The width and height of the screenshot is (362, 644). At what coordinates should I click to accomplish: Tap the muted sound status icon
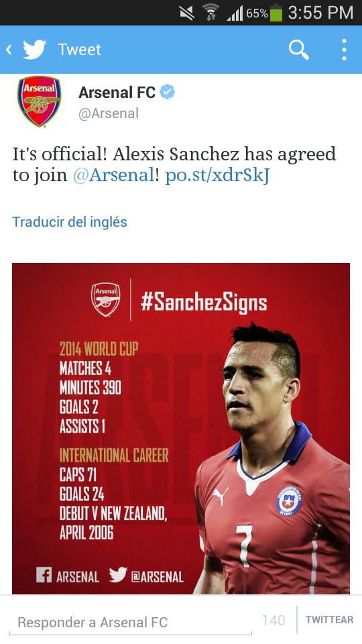pos(187,13)
